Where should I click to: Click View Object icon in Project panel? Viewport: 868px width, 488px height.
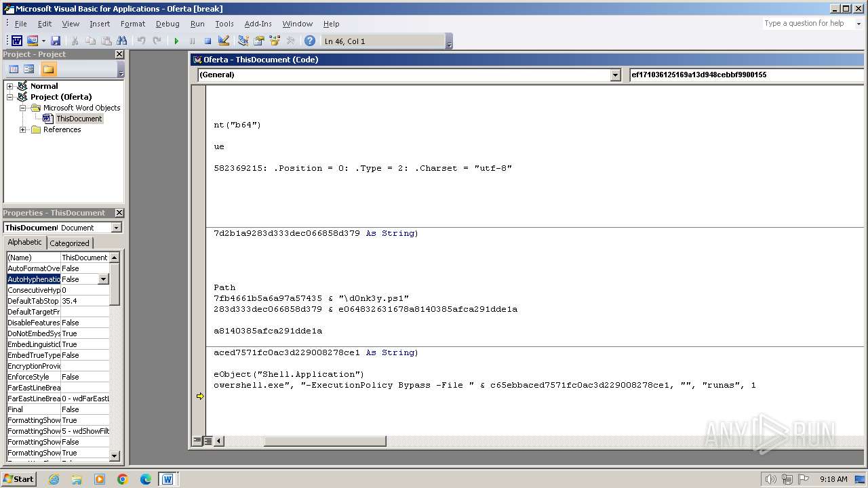[x=28, y=69]
